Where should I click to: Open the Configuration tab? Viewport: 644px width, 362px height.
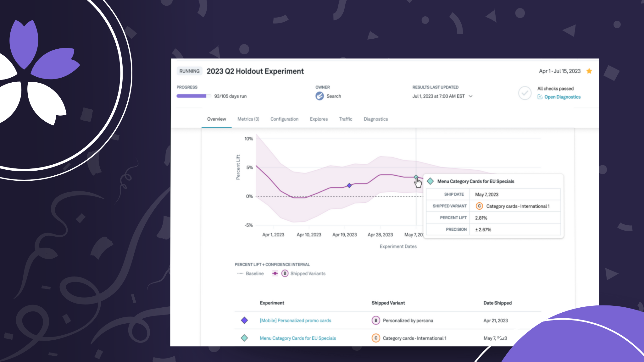[x=284, y=119]
